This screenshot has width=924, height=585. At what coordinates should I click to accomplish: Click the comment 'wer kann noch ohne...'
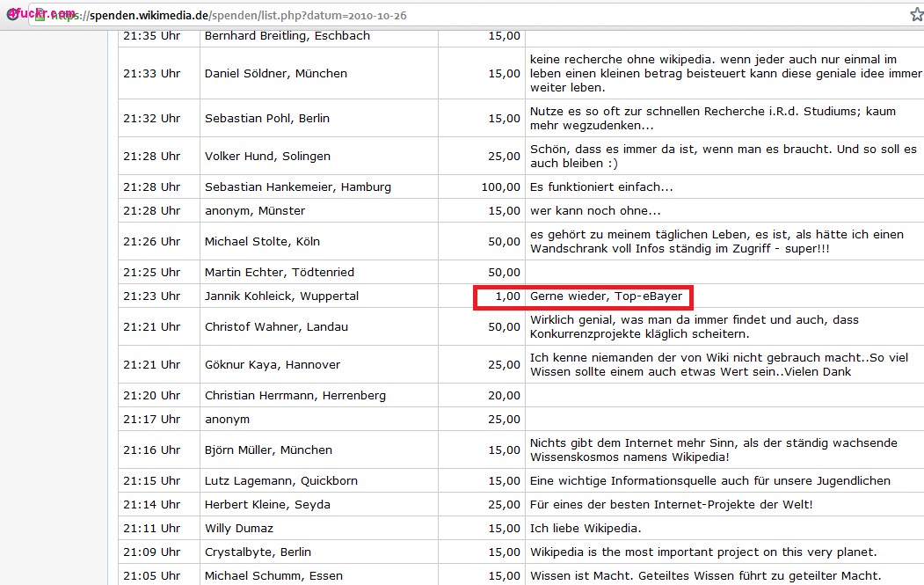595,211
